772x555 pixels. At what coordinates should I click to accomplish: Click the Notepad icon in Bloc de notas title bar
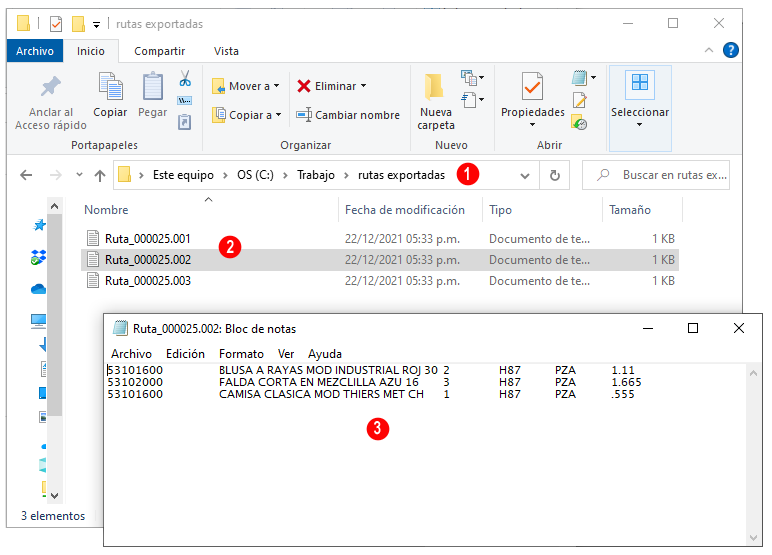pyautogui.click(x=120, y=328)
